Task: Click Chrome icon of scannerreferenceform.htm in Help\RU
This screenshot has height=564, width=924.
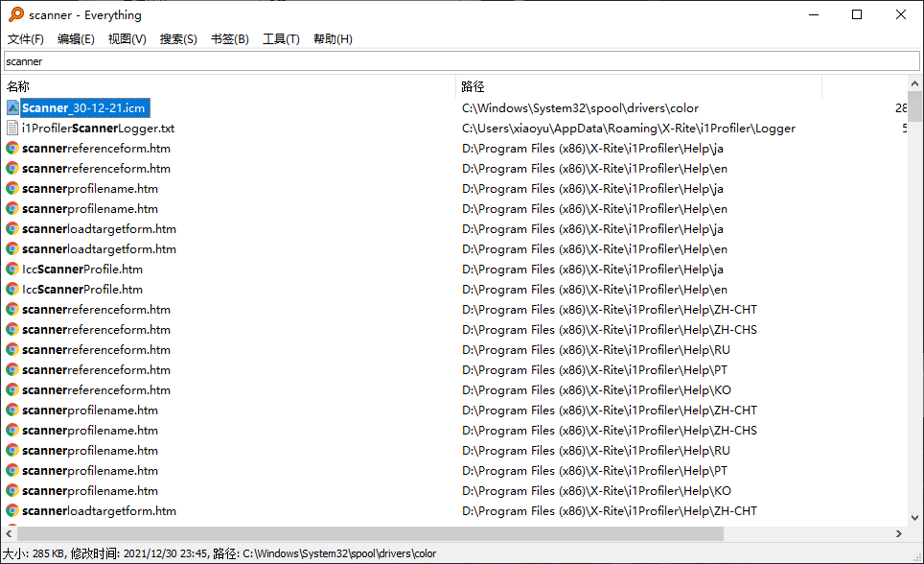Action: point(12,350)
